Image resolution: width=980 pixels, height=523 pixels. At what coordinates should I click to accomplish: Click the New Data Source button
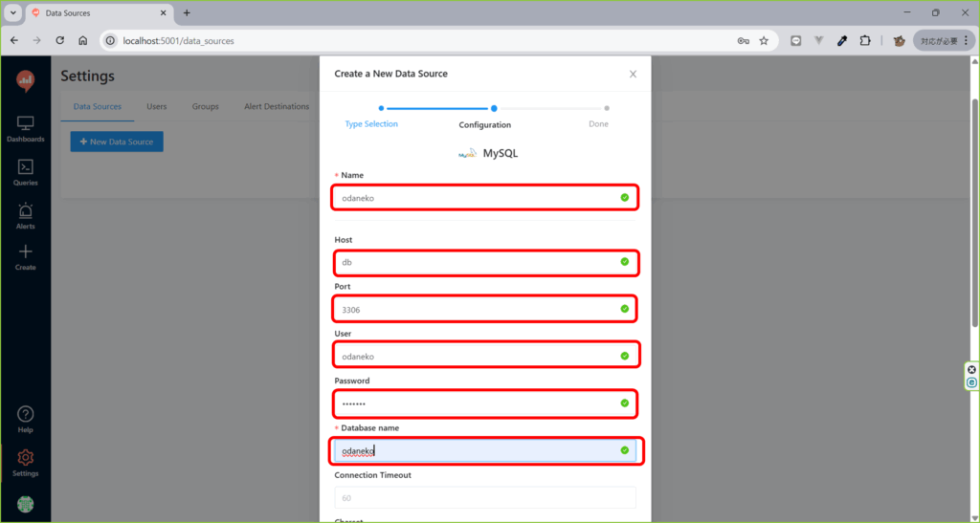click(117, 142)
